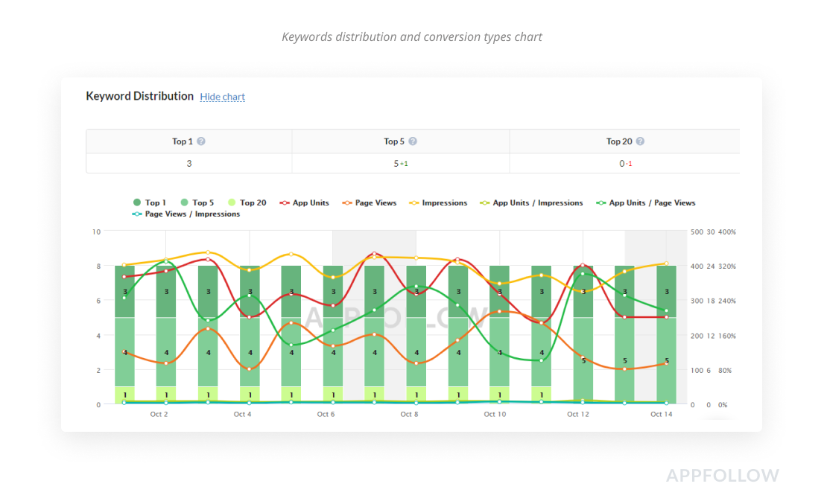This screenshot has width=824, height=504.
Task: Hide Page Views line via legend
Action: 370,202
